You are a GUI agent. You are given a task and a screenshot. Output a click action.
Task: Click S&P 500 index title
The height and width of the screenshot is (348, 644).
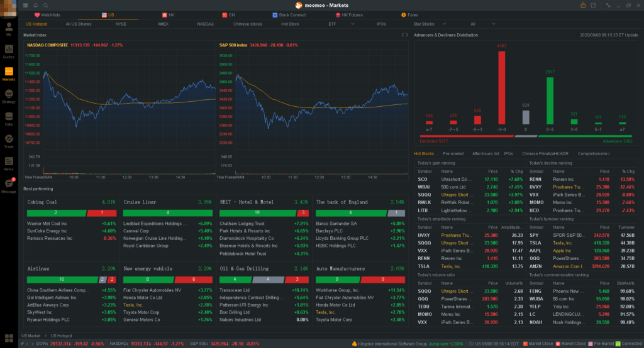click(x=233, y=45)
